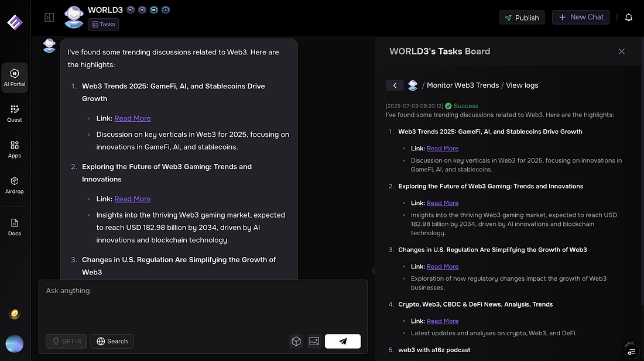Image resolution: width=644 pixels, height=361 pixels.
Task: Open the floating task list button at bottom right
Action: point(631,351)
